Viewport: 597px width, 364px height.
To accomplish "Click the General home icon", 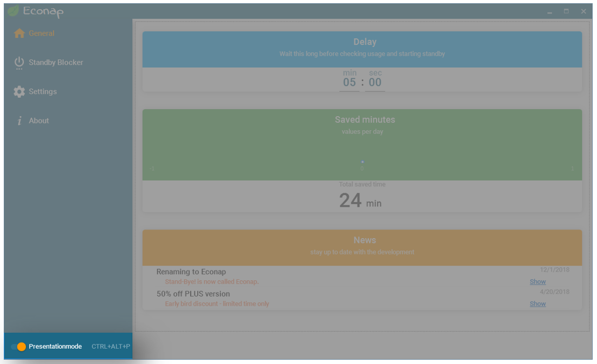I will [19, 33].
